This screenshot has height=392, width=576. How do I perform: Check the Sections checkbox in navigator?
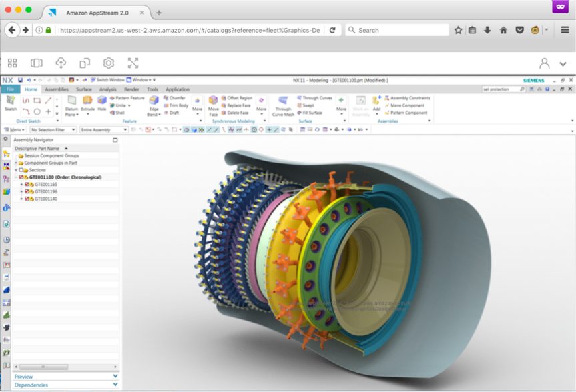pos(21,170)
